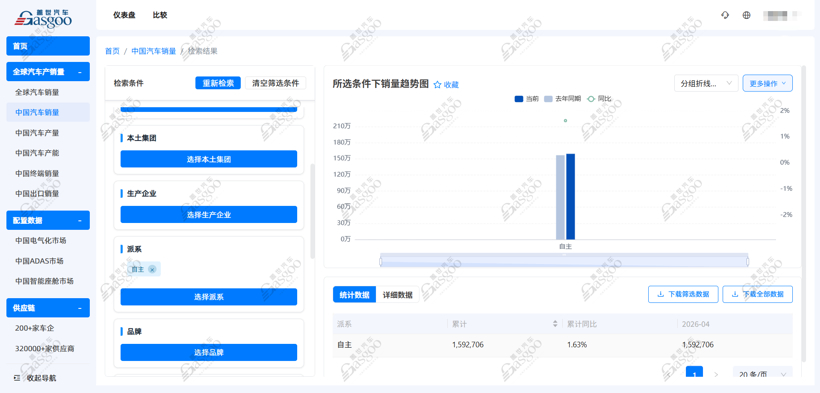The height and width of the screenshot is (393, 820).
Task: Click the Gasgoo logo
Action: pyautogui.click(x=43, y=18)
